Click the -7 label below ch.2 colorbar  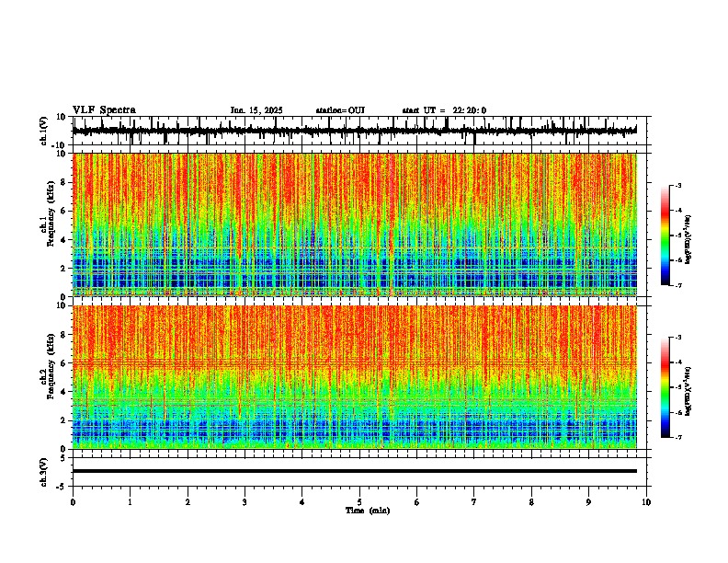tap(677, 438)
